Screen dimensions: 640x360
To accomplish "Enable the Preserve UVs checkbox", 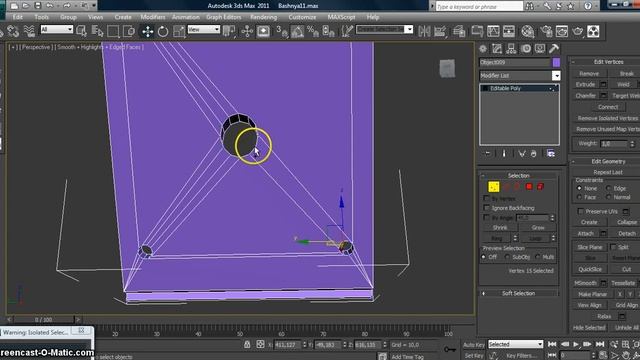I will click(580, 211).
